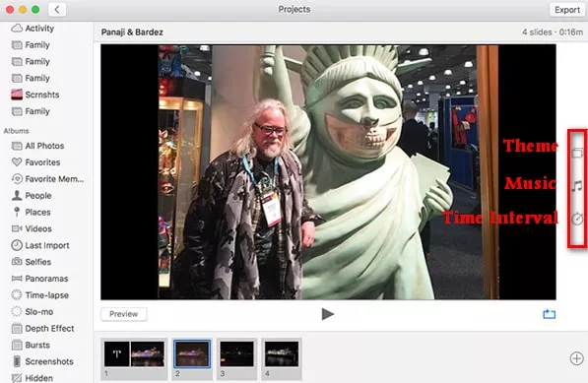Viewport: 588px width, 383px height.
Task: Select the Activity cloud icon
Action: point(17,29)
